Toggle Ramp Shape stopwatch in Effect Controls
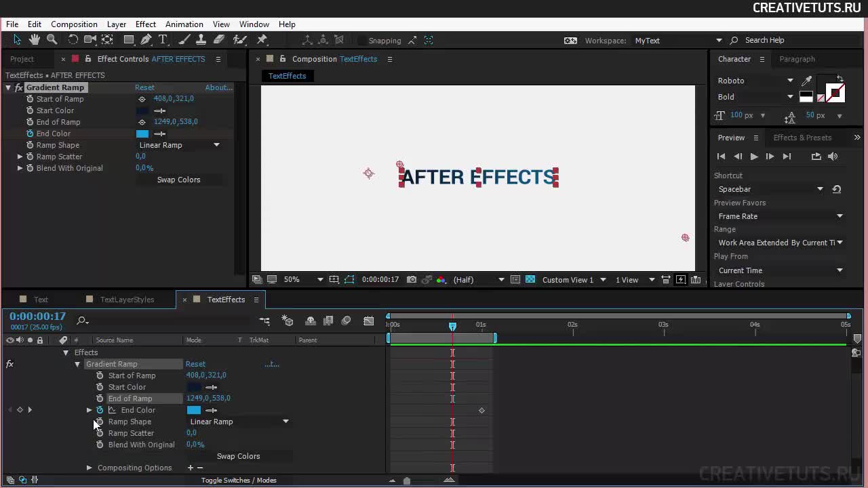Image resolution: width=868 pixels, height=488 pixels. tap(30, 145)
